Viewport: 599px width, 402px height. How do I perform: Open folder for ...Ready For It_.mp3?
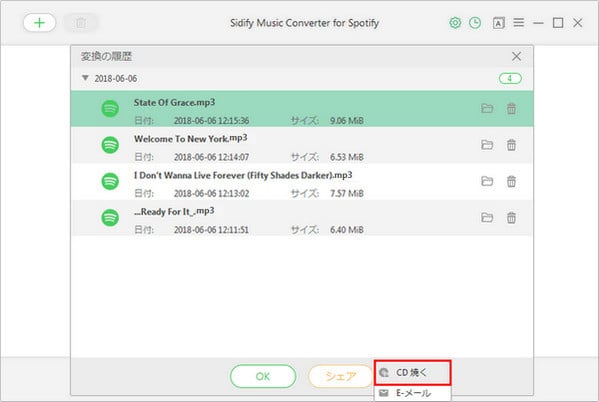coord(487,217)
